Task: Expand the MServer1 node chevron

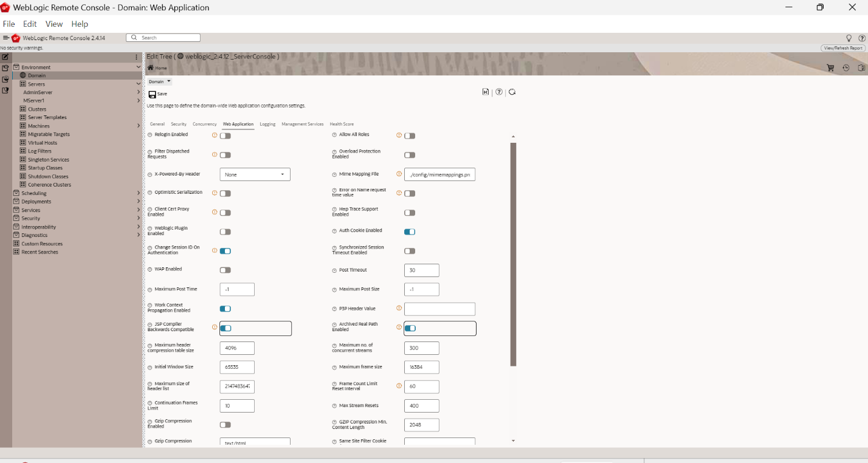Action: [139, 101]
